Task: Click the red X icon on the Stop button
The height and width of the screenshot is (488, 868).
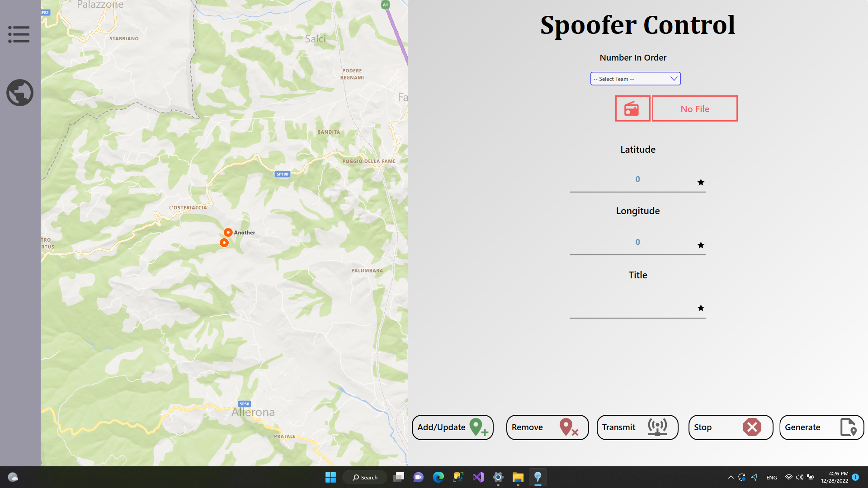Action: [x=752, y=427]
